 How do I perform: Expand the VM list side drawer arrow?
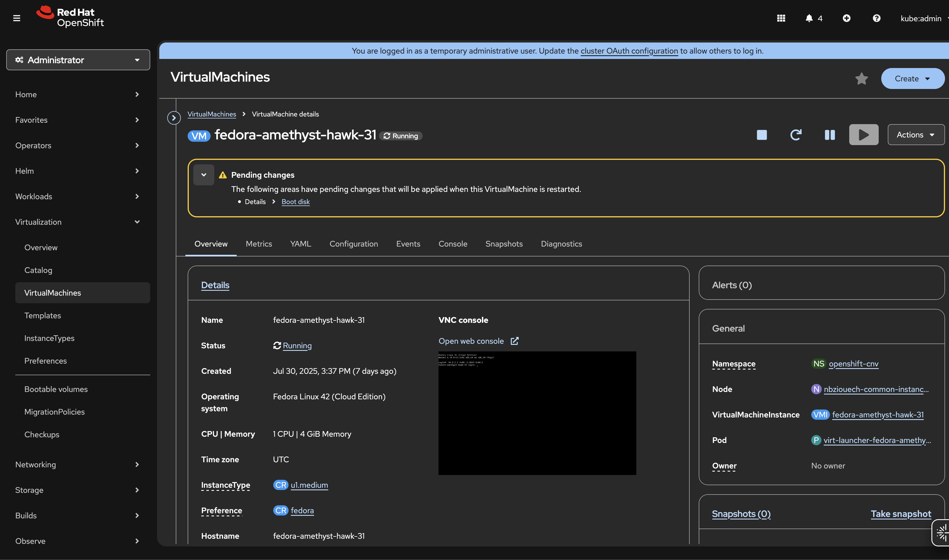pos(173,118)
